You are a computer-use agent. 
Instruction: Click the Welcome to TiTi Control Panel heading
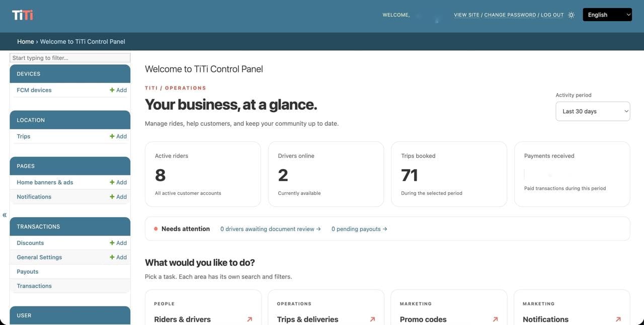pyautogui.click(x=204, y=69)
